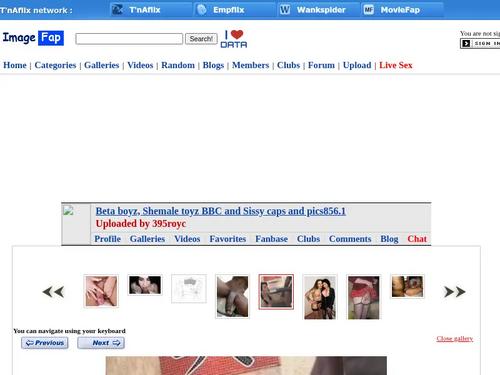Open the uploader's Favorites tab
The height and width of the screenshot is (375, 500).
coord(228,239)
